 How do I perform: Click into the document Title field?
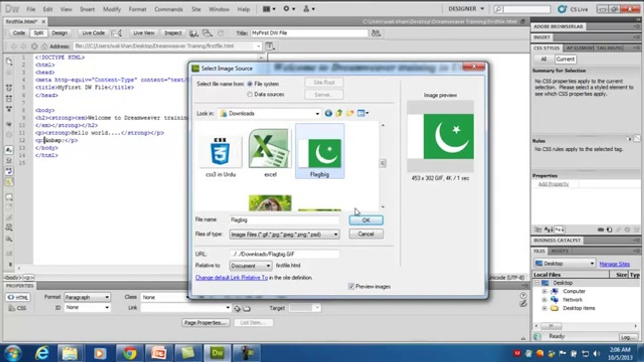[309, 33]
